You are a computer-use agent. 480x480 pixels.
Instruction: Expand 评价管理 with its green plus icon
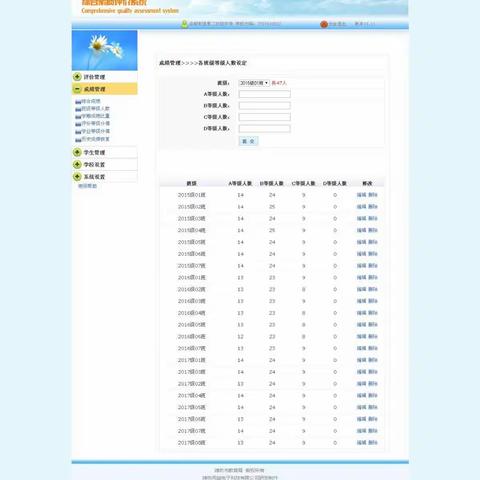point(77,77)
